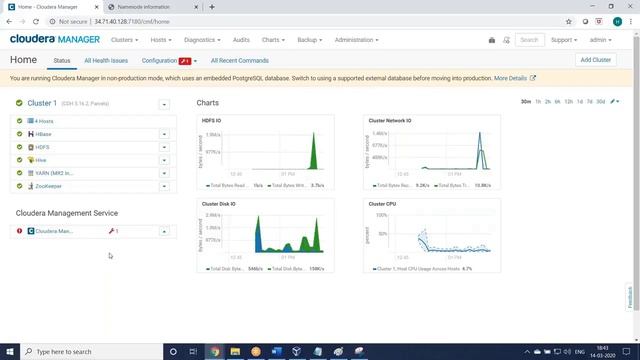This screenshot has height=360, width=640.
Task: Open the Administration menu
Action: coord(356,40)
